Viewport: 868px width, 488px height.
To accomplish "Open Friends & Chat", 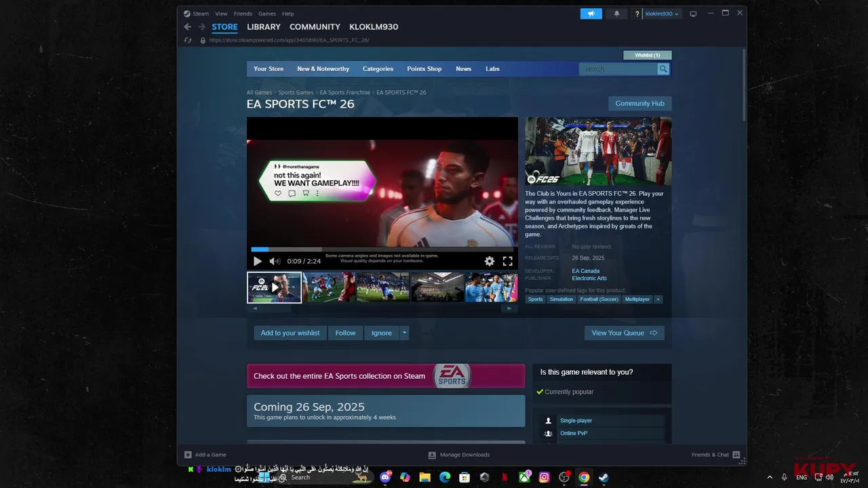I will point(715,455).
